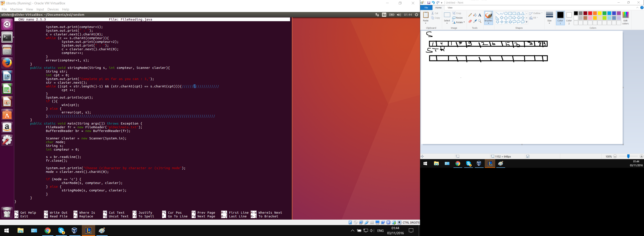
Task: Open VirtualBox Devices menu
Action: tap(53, 9)
